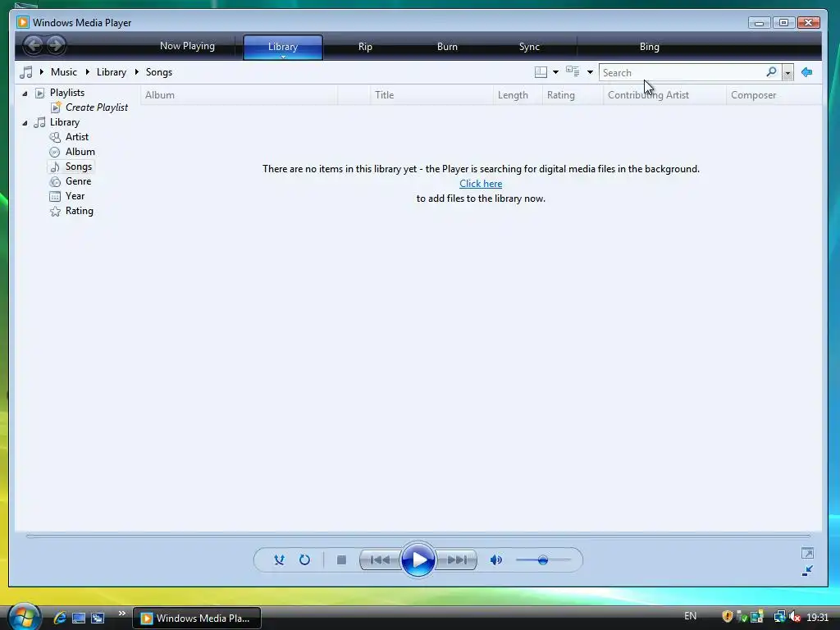
Task: Hide the list pane with blue arrow
Action: 807,72
